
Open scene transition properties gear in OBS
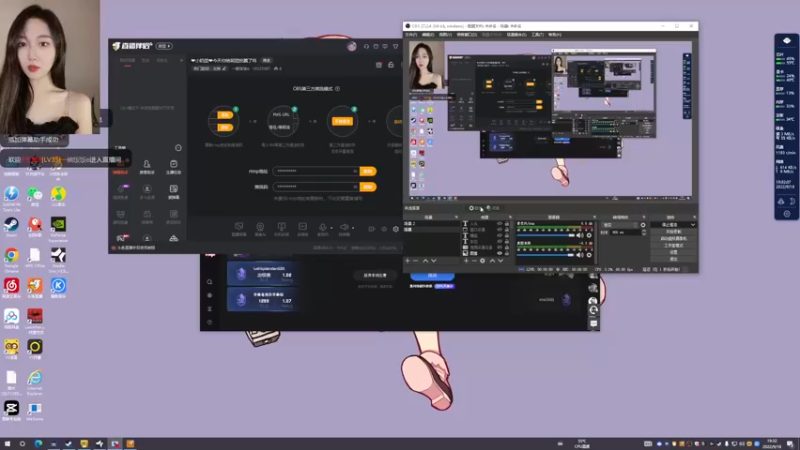coord(643,225)
